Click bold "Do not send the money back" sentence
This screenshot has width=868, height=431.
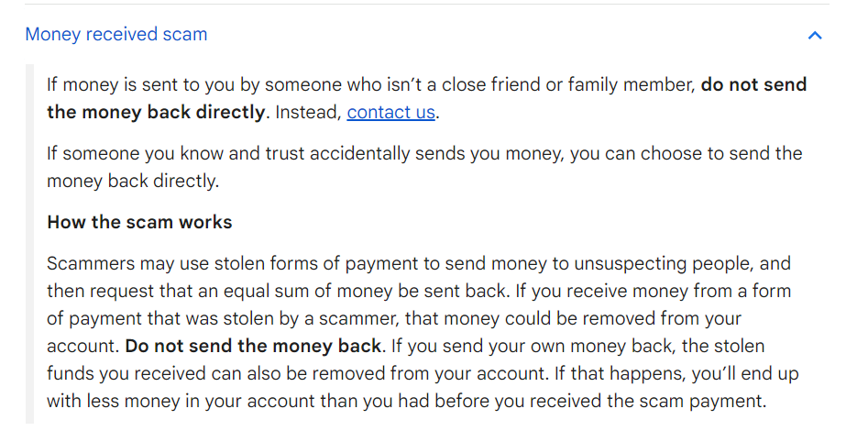tap(254, 347)
